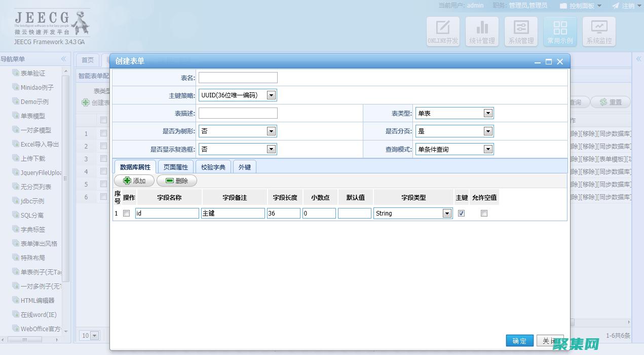Click the navigation menu vertical scrollbar
This screenshot has width=644, height=355.
[x=65, y=177]
